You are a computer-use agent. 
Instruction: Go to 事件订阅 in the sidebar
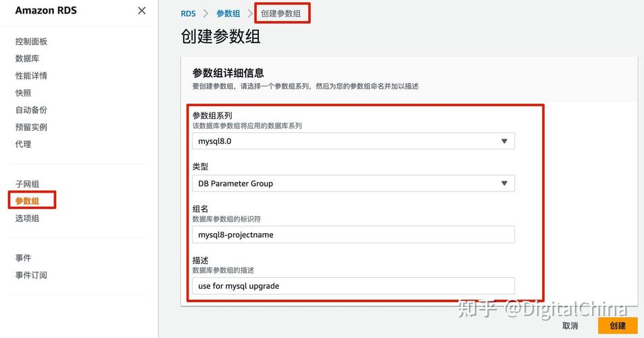31,275
